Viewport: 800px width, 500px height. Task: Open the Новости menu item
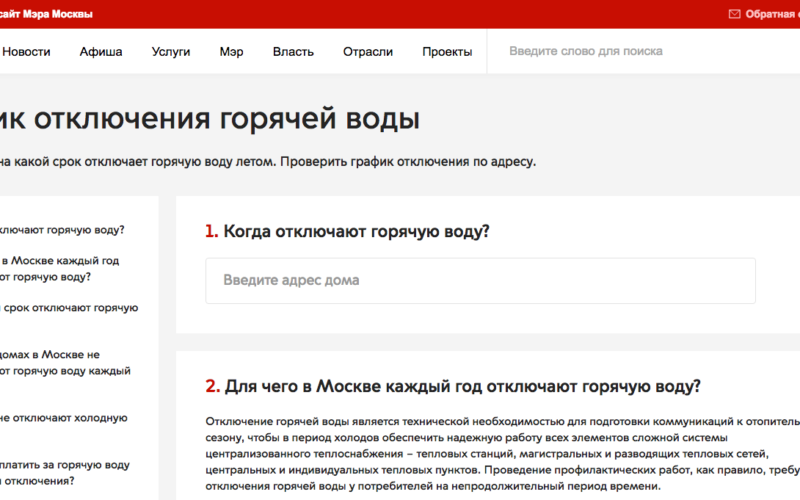[26, 51]
